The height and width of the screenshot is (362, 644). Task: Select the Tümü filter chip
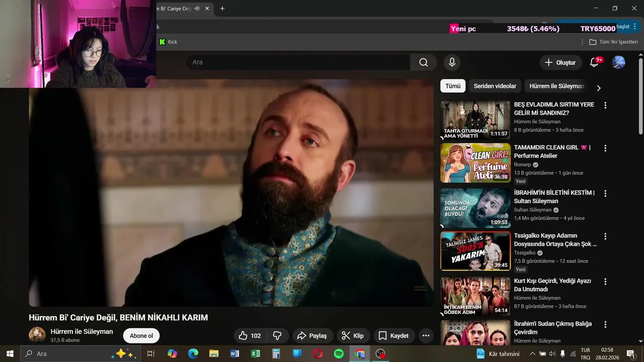click(x=453, y=86)
